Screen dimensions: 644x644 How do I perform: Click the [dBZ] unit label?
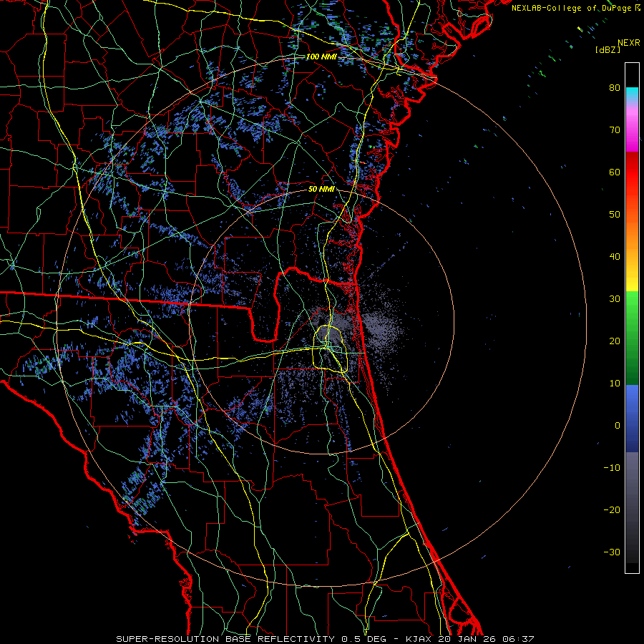(x=608, y=49)
